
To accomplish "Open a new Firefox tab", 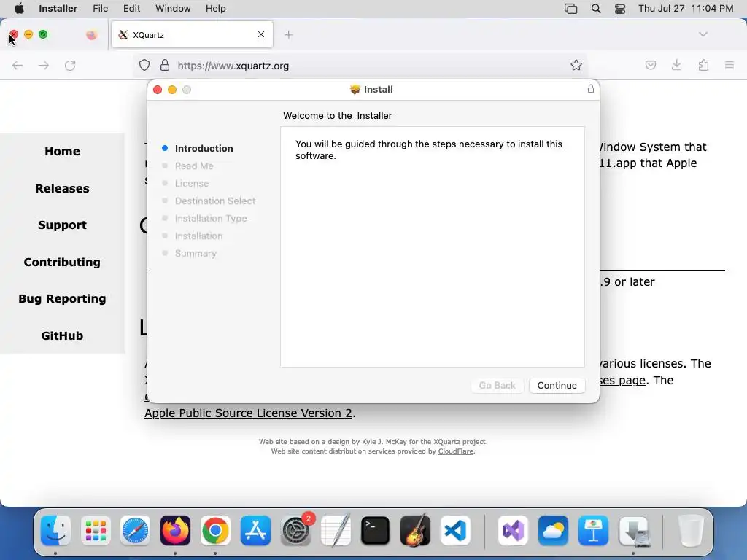I will [x=288, y=34].
